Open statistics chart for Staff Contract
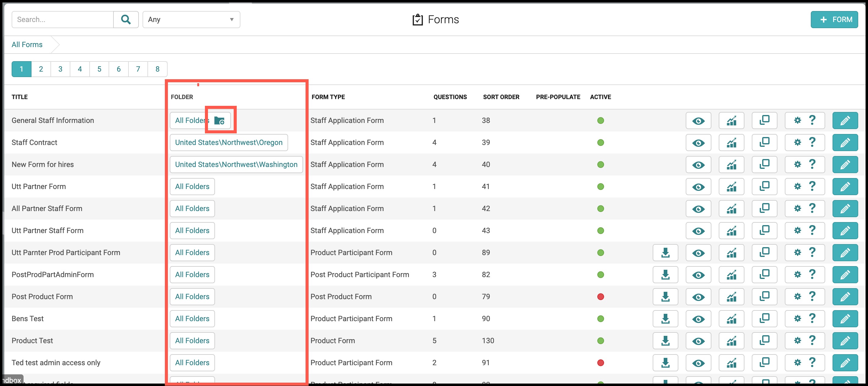Viewport: 868px width, 386px height. pyautogui.click(x=731, y=143)
